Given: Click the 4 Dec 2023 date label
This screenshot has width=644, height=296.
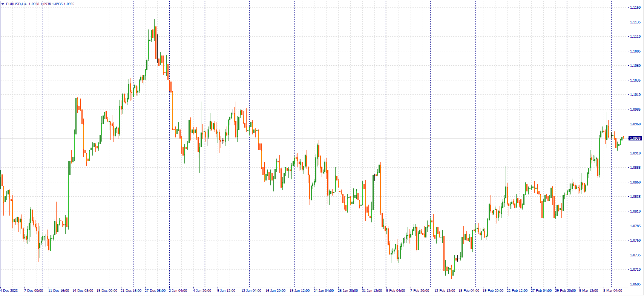Looking at the screenshot, I should 9,291.
